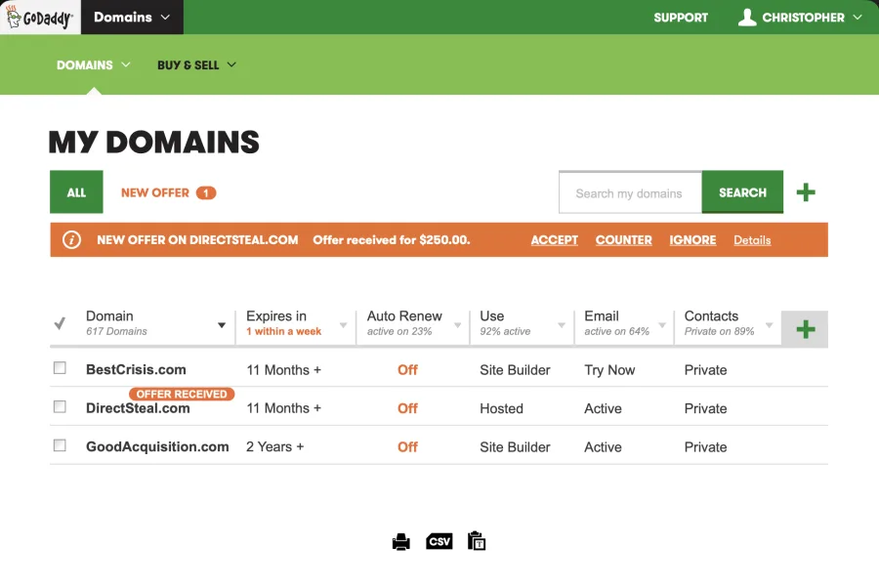Viewport: 879px width, 588px height.
Task: Click 2 Years + expiry for GoodAcquisition.com
Action: point(274,446)
